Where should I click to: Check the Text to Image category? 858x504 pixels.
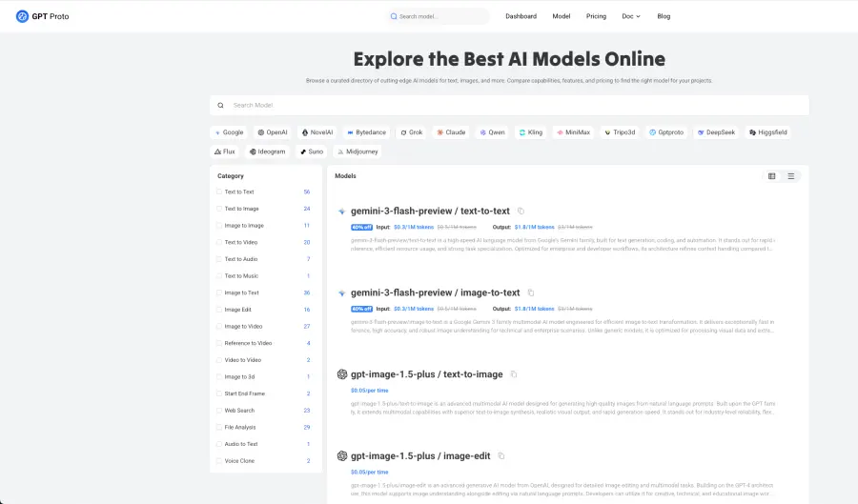click(219, 209)
